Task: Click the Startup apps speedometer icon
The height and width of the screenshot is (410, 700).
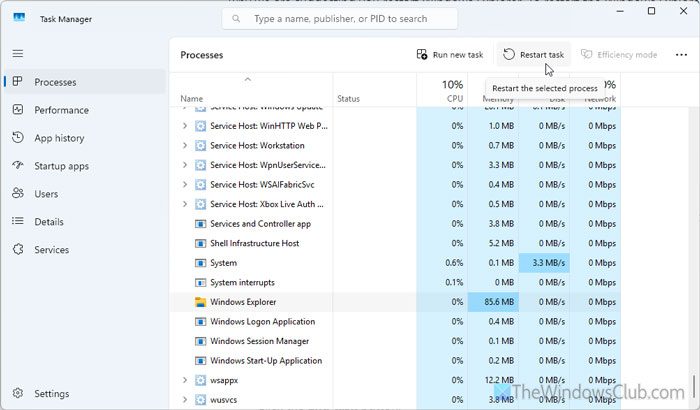Action: pyautogui.click(x=18, y=166)
